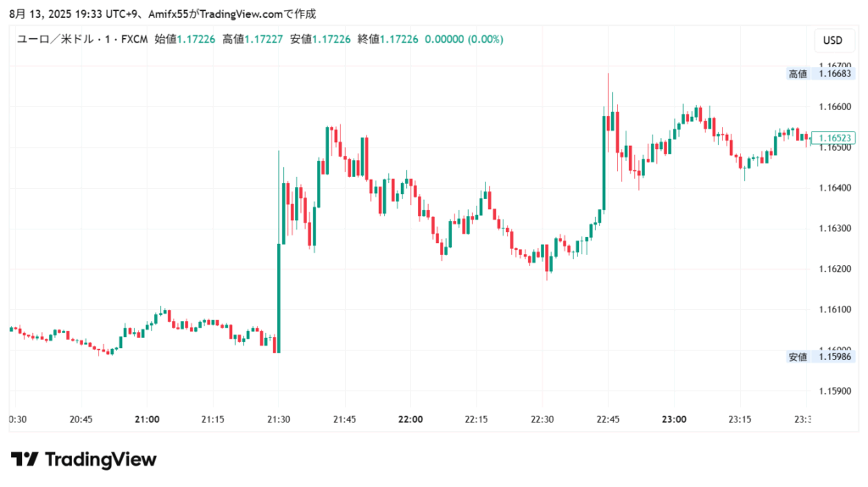Click the 21:00 time axis label

pyautogui.click(x=147, y=419)
